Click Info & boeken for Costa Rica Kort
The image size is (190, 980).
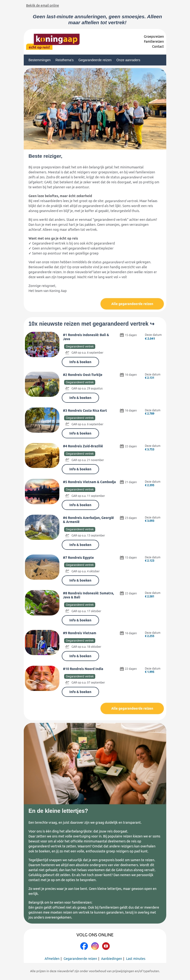pyautogui.click(x=80, y=433)
